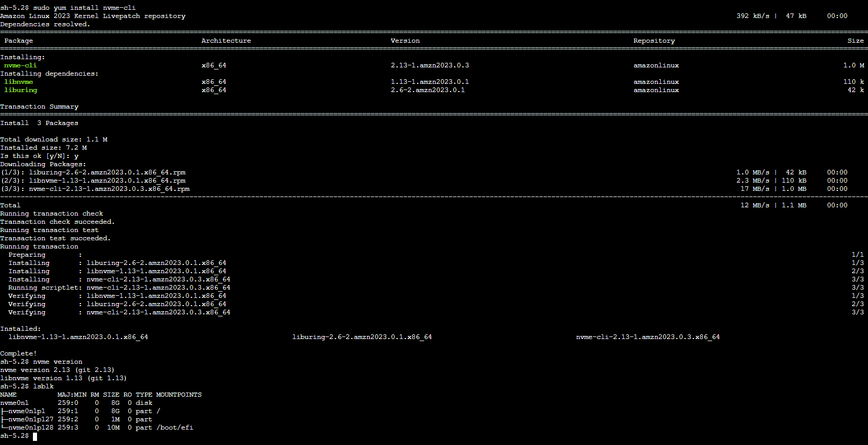Click the green 'liburing' package name

pos(21,90)
